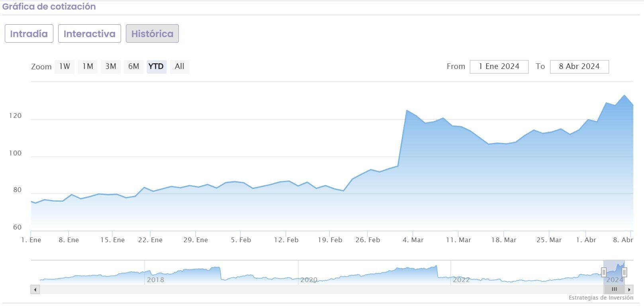Viewport: 644px width, 308px height.
Task: Edit the To date field
Action: pos(579,67)
